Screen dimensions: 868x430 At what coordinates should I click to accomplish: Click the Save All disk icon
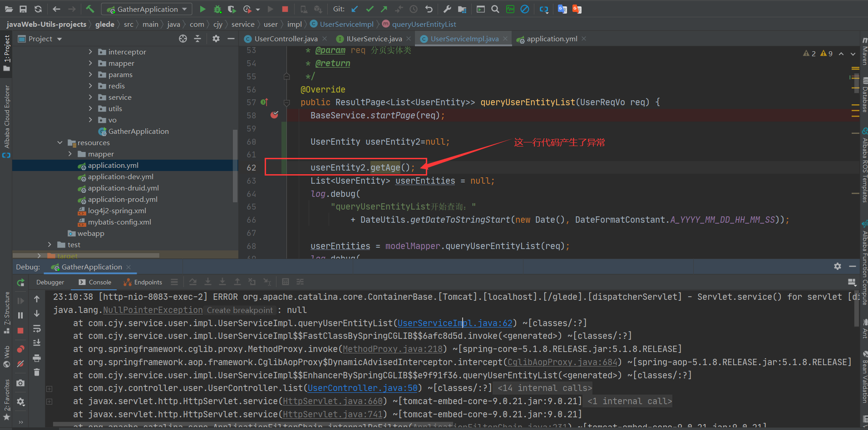point(23,9)
